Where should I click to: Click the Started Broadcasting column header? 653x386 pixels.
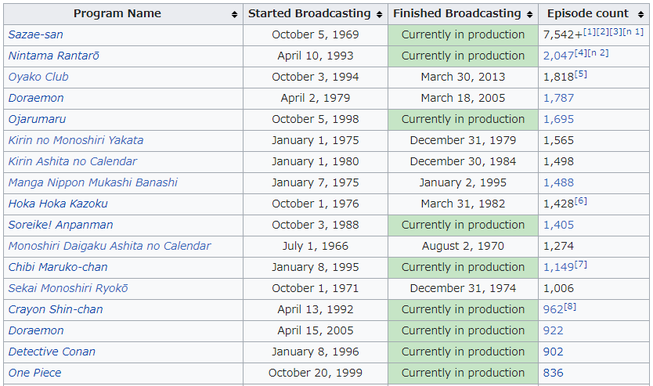(x=316, y=14)
